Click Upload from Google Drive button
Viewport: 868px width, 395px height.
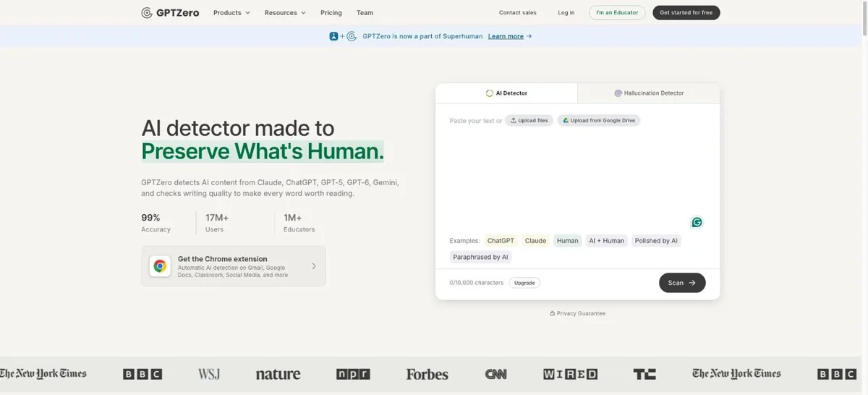599,120
